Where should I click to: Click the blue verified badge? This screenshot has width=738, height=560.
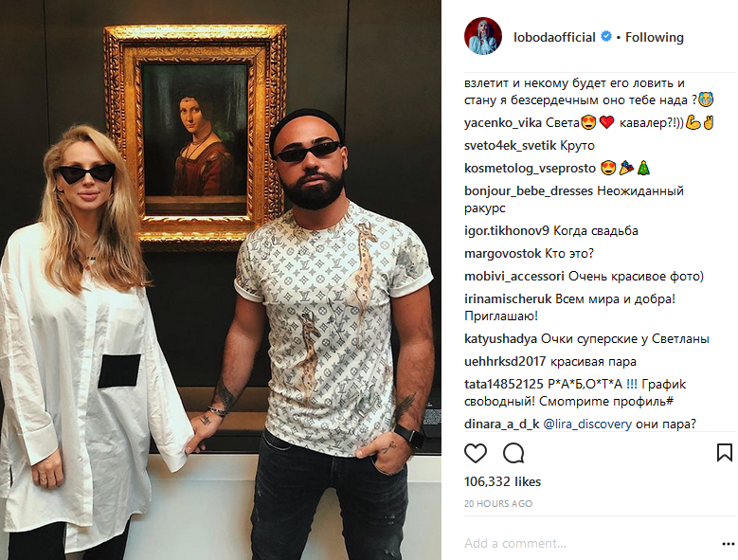pyautogui.click(x=606, y=36)
